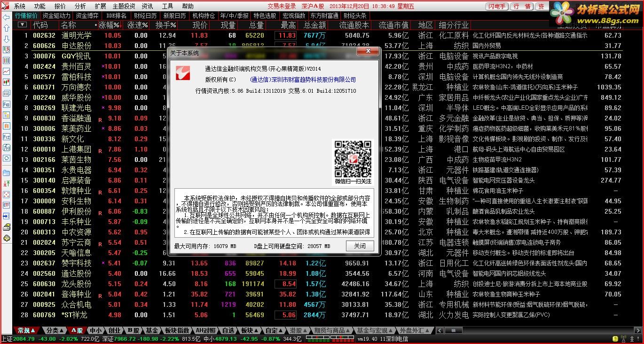Image resolution: width=644 pixels, height=344 pixels.
Task: Close the 关于本系统 dialog with X
Action: coord(368,51)
